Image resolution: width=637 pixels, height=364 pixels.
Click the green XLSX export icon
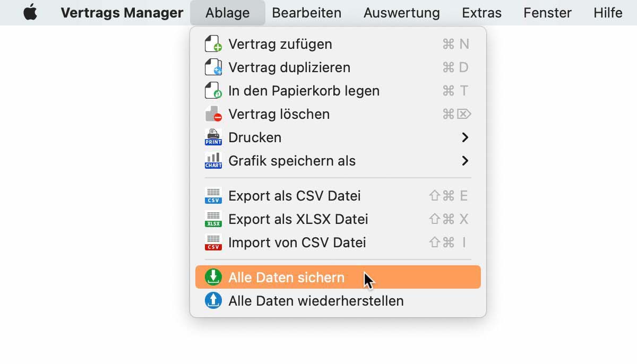(213, 219)
